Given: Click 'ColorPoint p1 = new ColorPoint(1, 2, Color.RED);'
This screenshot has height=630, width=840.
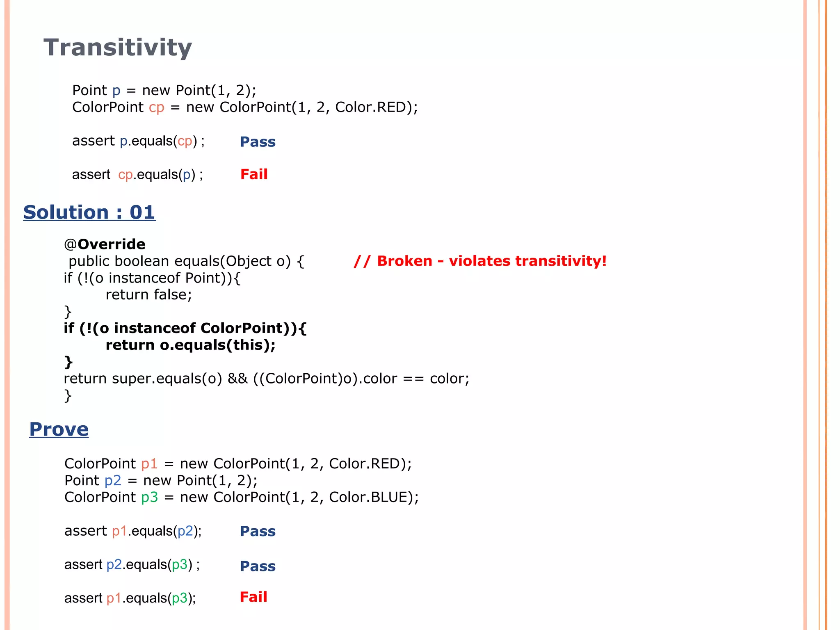Looking at the screenshot, I should (x=238, y=464).
